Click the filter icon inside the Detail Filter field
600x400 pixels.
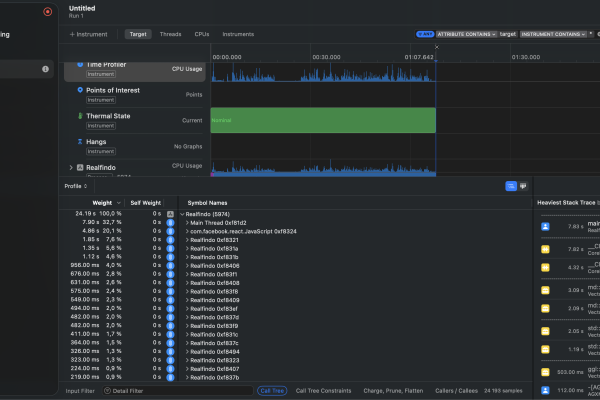(108, 391)
